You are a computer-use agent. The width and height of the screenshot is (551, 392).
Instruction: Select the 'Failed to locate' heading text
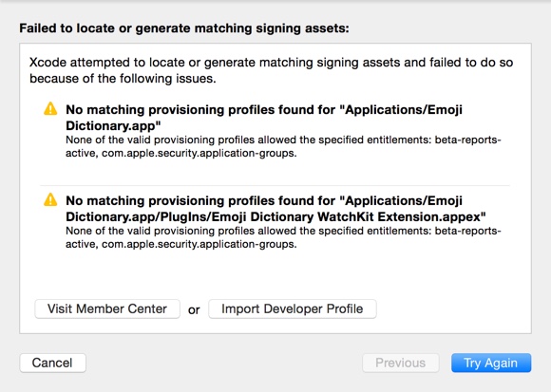[x=184, y=28]
